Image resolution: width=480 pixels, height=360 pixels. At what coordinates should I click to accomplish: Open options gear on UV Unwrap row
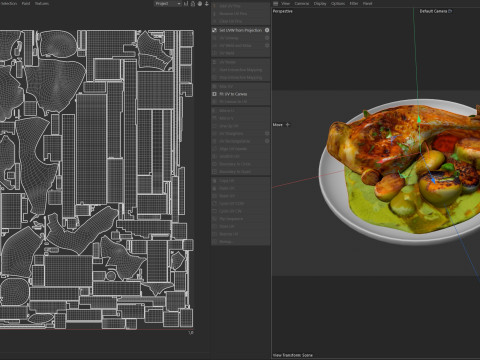pyautogui.click(x=267, y=38)
